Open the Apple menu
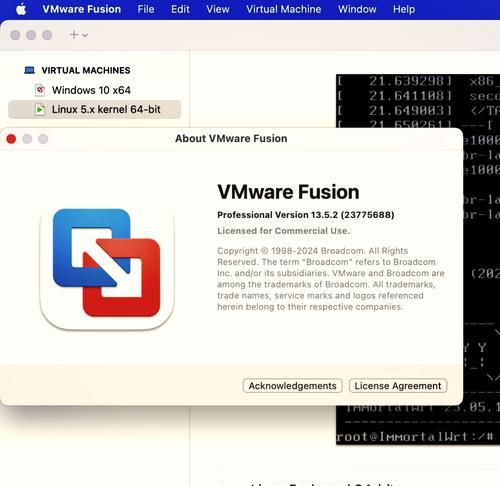Image resolution: width=500 pixels, height=486 pixels. 21,9
